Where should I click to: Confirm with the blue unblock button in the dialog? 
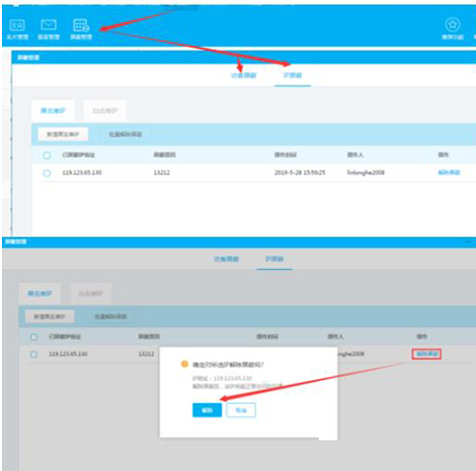coord(207,410)
